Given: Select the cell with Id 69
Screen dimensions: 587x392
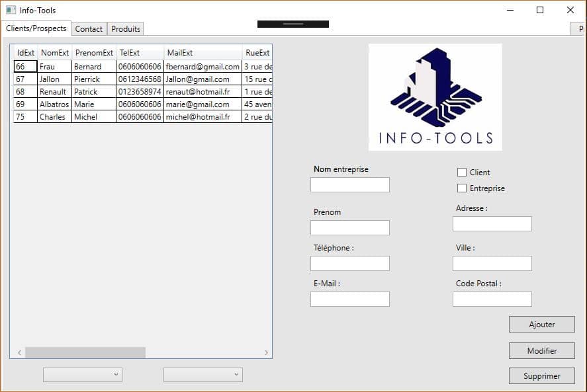Looking at the screenshot, I should 25,104.
